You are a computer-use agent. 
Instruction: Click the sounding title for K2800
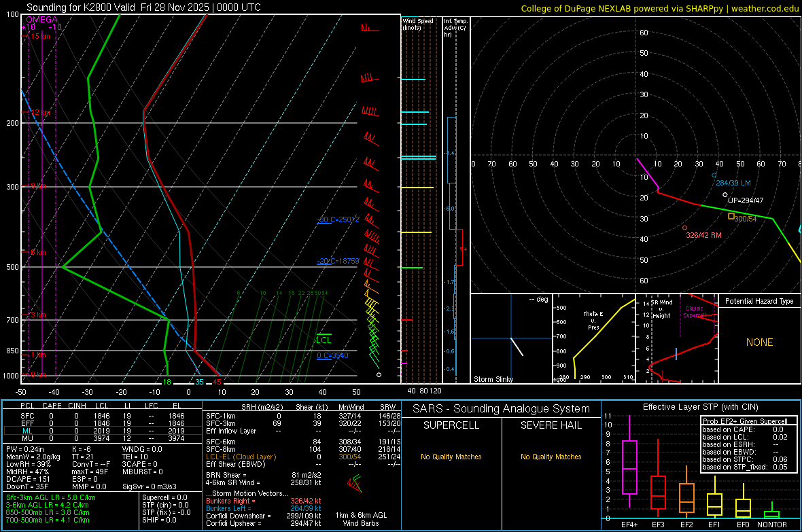coord(143,7)
